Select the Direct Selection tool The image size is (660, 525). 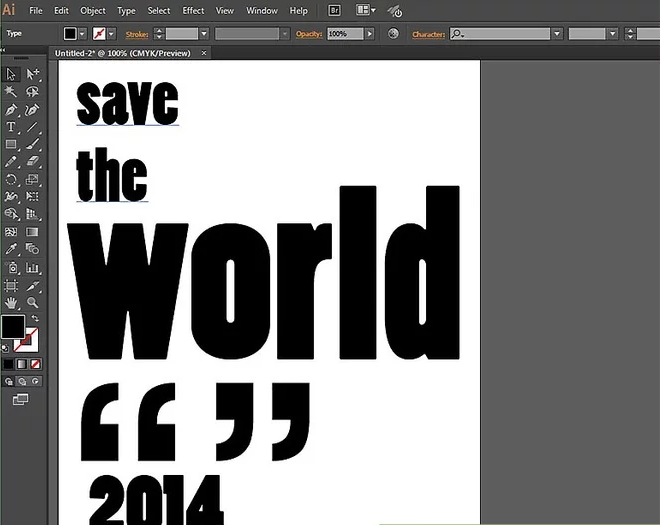click(33, 74)
